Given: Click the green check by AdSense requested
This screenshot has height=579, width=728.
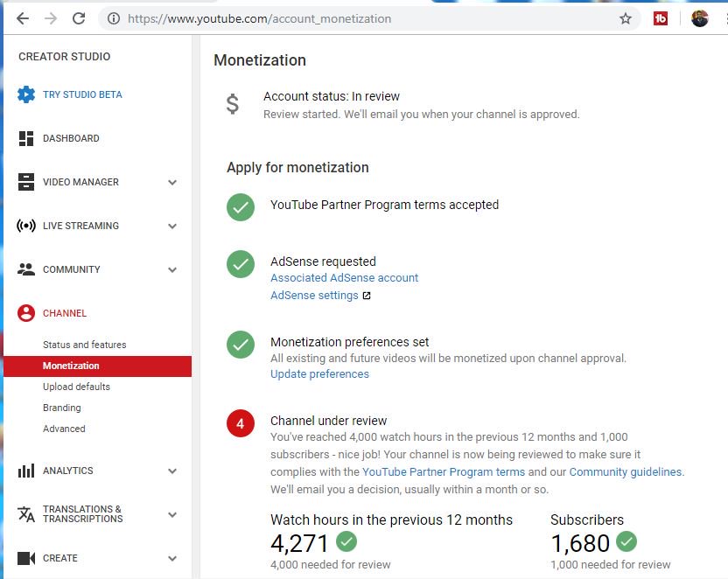Looking at the screenshot, I should pyautogui.click(x=241, y=264).
